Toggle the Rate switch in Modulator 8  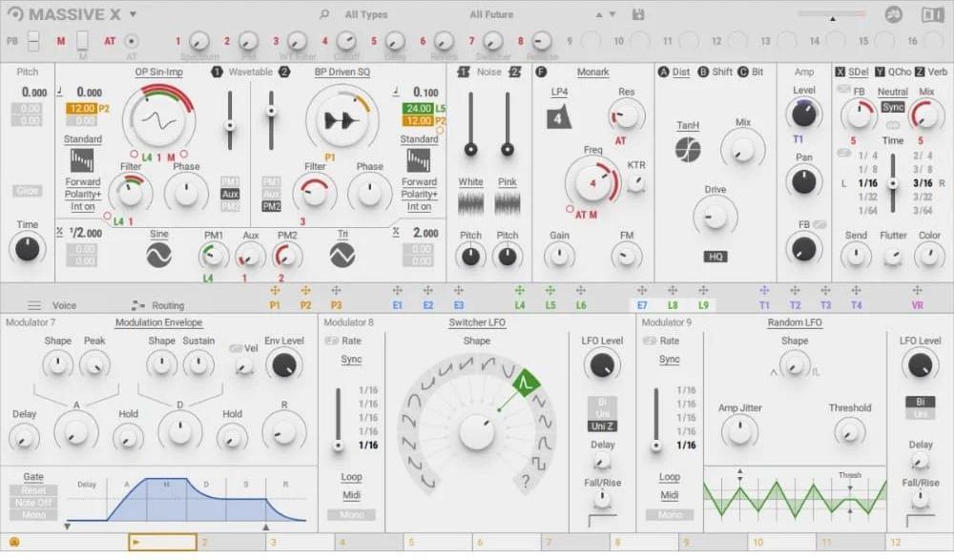(x=332, y=341)
